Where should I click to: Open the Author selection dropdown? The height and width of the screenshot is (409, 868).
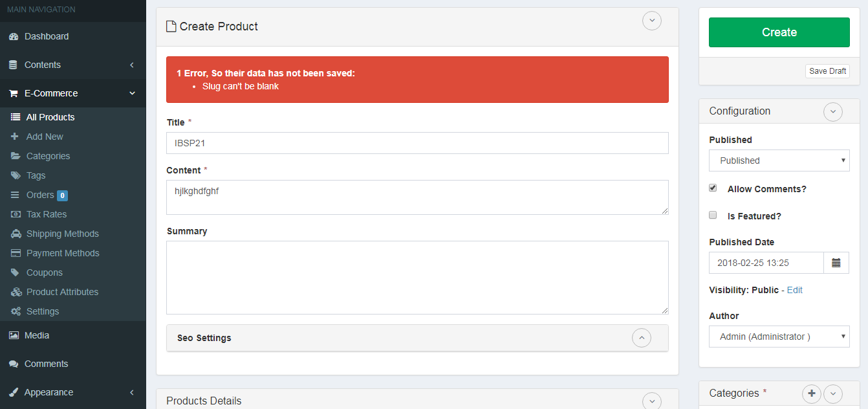click(779, 336)
